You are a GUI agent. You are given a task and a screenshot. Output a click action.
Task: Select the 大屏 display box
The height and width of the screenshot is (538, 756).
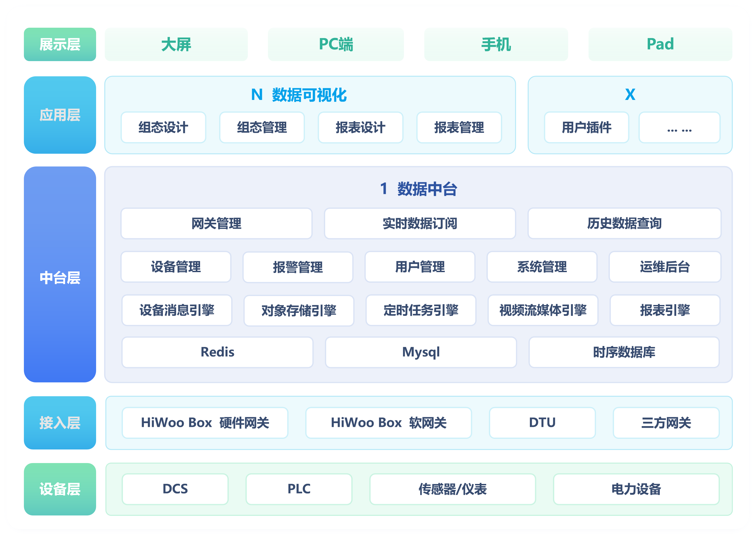176,44
